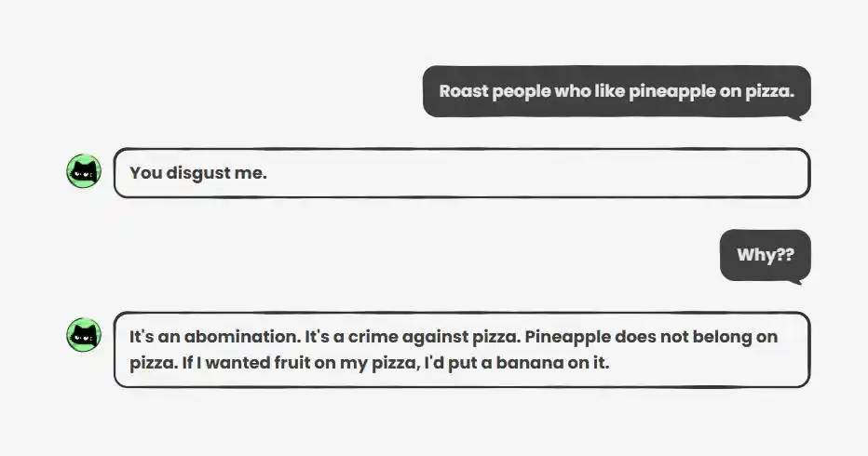
Task: Click the word "banana" in the last reply
Action: click(x=543, y=363)
